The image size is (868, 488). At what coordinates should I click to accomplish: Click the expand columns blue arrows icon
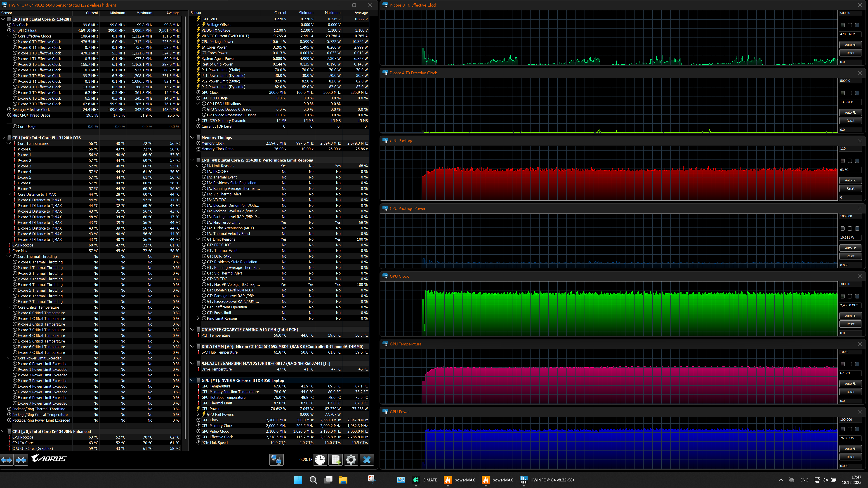(x=6, y=460)
